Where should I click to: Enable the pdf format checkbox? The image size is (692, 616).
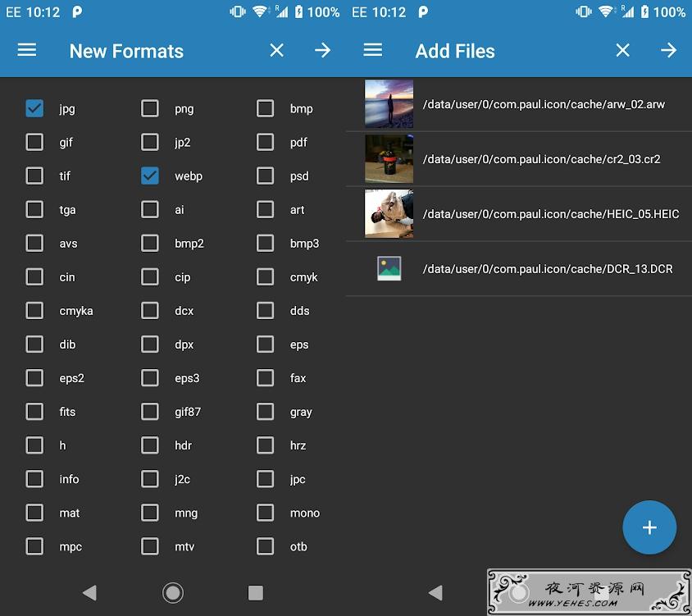(265, 142)
